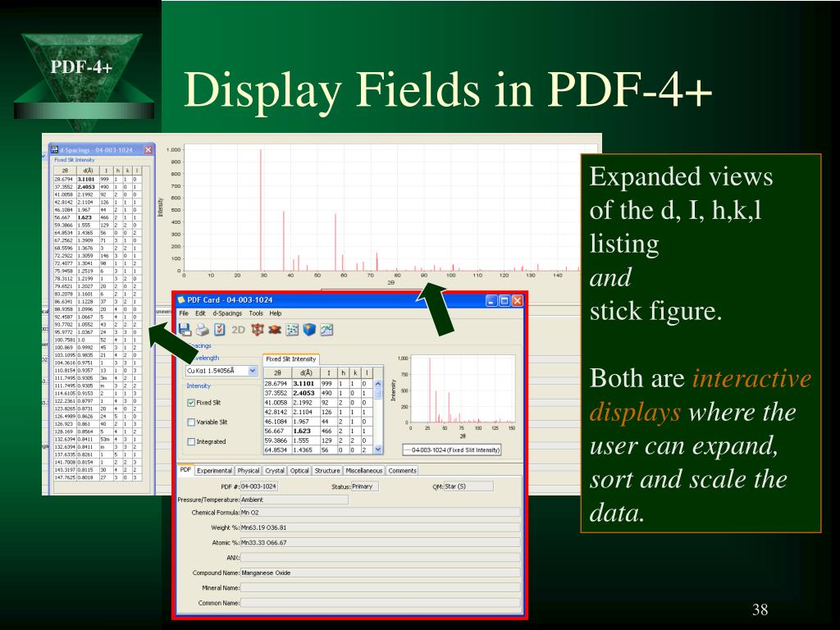Click the l column header in PDF Card
Viewport: 840px width, 630px height.
coord(367,373)
